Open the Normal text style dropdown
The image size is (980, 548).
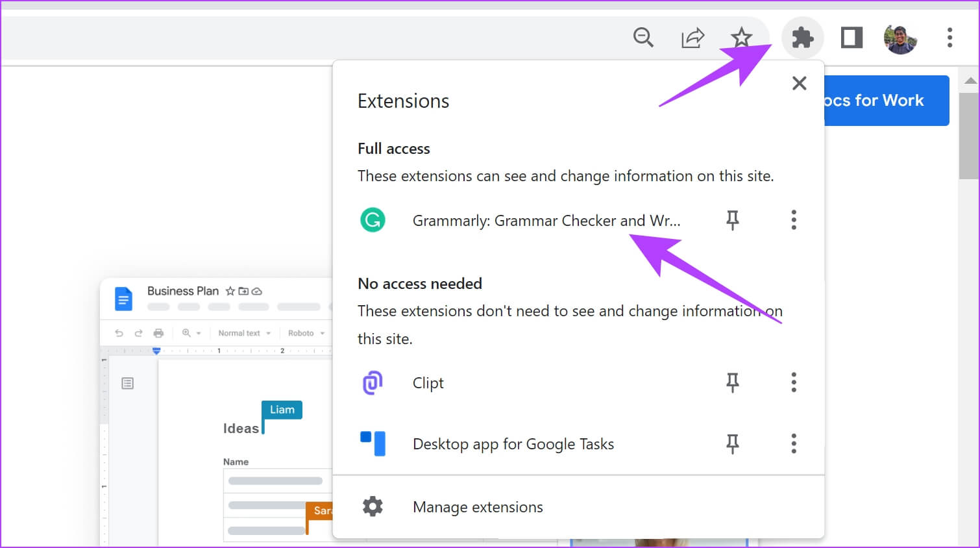point(245,333)
